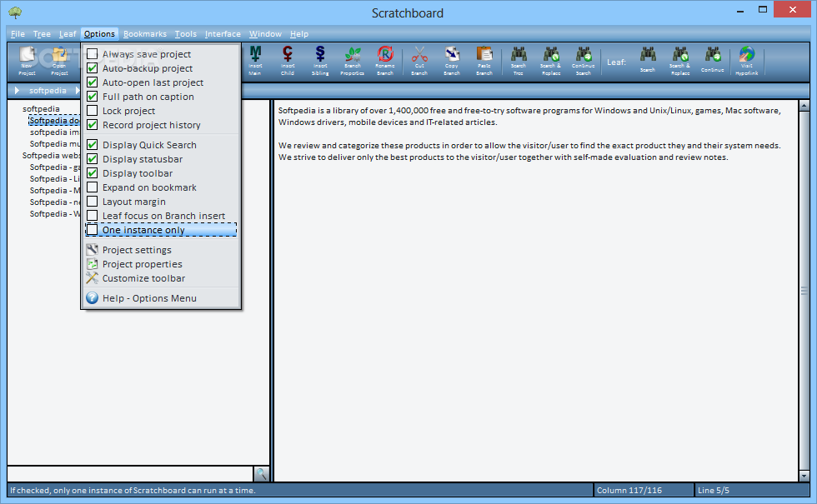
Task: Turn on Layout margin option
Action: coord(93,202)
